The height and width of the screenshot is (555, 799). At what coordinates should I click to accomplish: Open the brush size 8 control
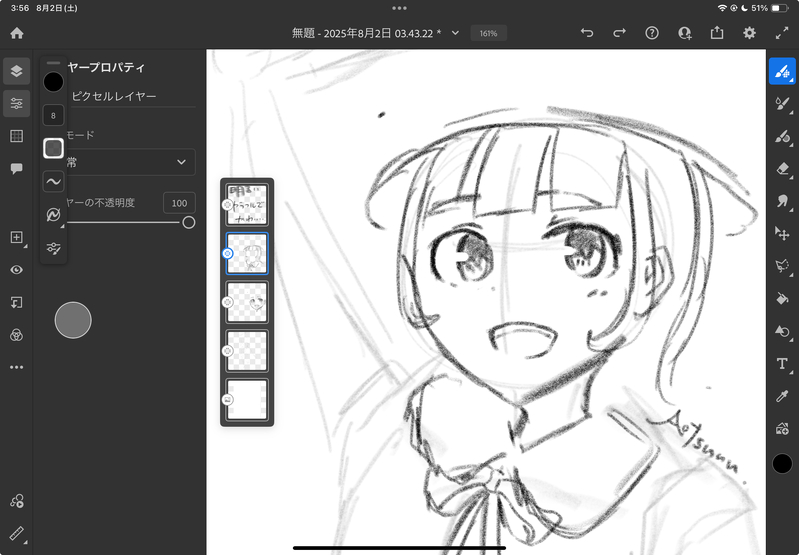(54, 115)
